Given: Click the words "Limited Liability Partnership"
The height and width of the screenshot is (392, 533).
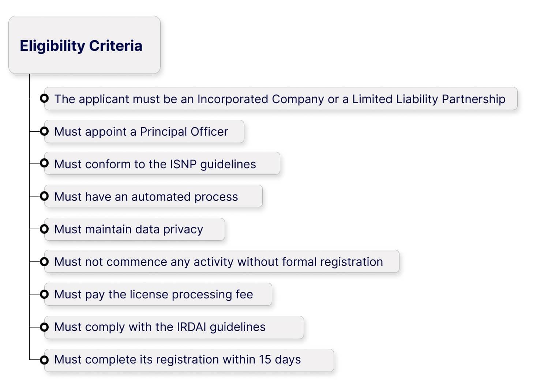Looking at the screenshot, I should [428, 99].
